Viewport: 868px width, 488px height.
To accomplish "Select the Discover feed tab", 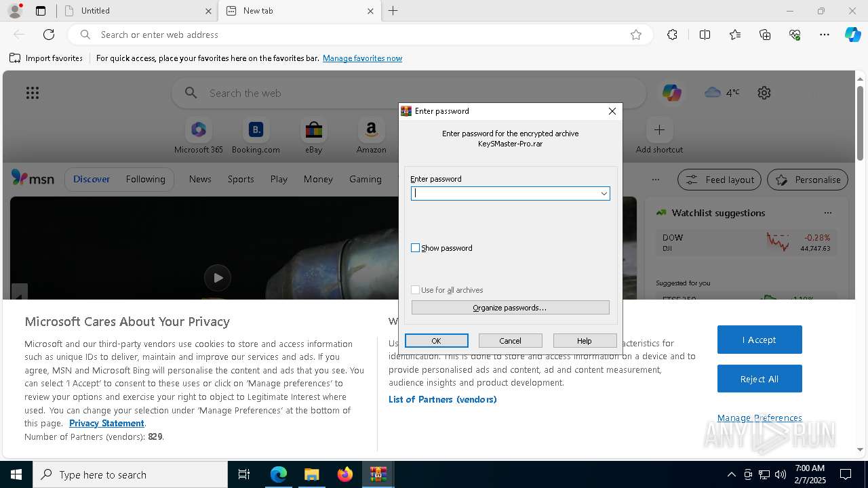I will tap(92, 179).
